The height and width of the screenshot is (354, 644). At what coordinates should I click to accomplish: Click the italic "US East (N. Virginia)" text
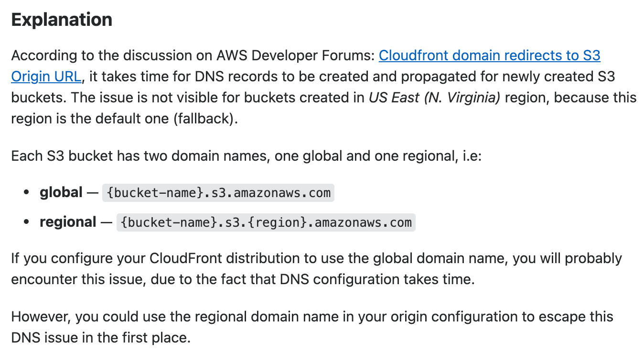(x=434, y=98)
